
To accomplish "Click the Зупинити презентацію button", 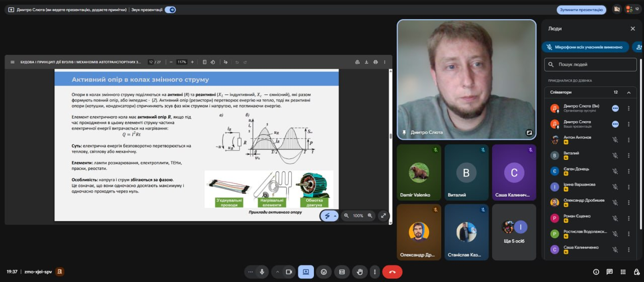I will tap(581, 10).
